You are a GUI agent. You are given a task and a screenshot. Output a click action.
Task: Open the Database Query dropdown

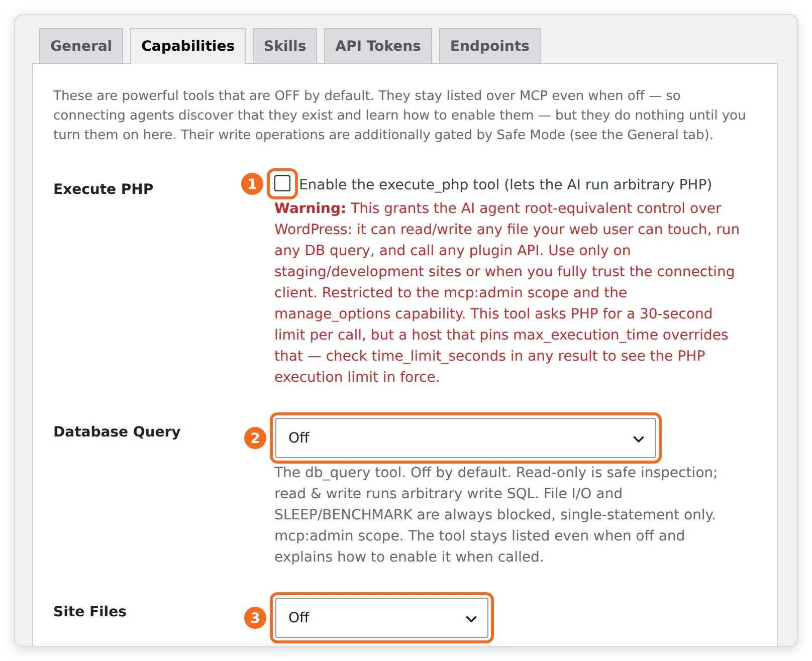(x=466, y=438)
